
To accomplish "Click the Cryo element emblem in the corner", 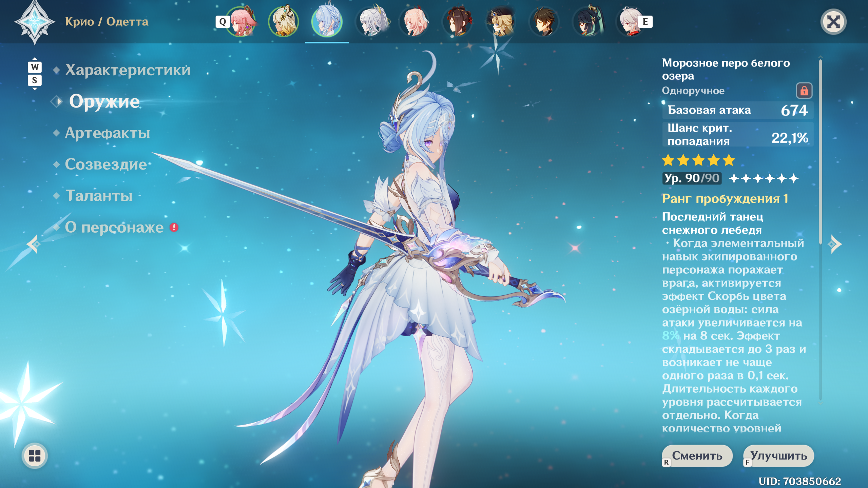I will 34,22.
